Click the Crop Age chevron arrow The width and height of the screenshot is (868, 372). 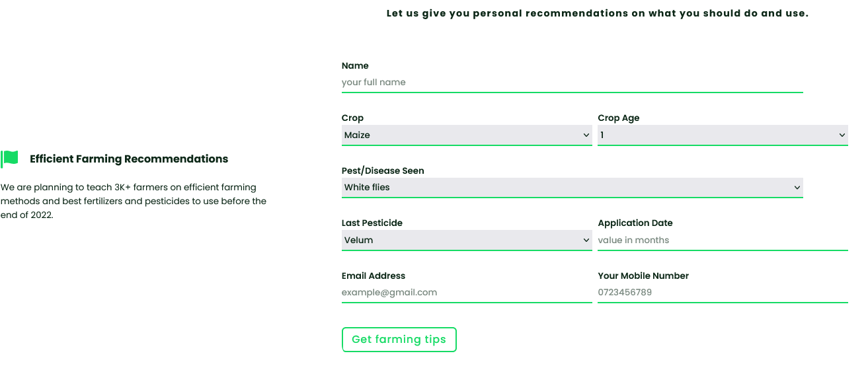click(x=842, y=135)
